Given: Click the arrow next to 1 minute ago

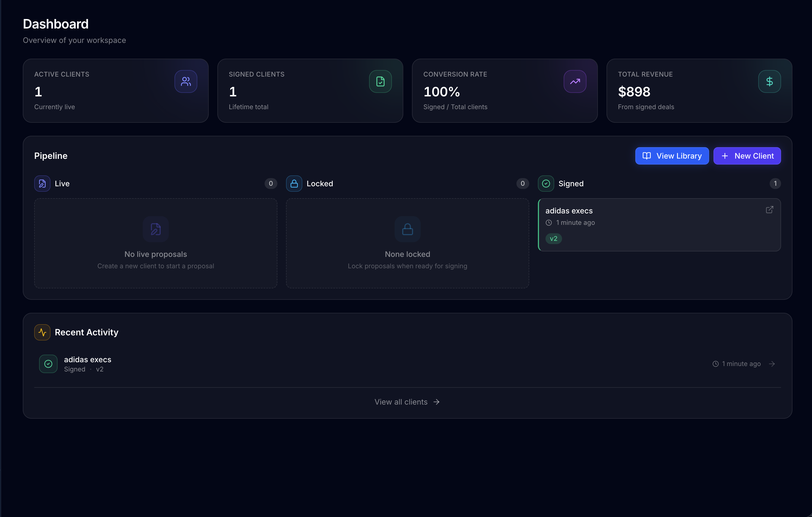Looking at the screenshot, I should (772, 364).
